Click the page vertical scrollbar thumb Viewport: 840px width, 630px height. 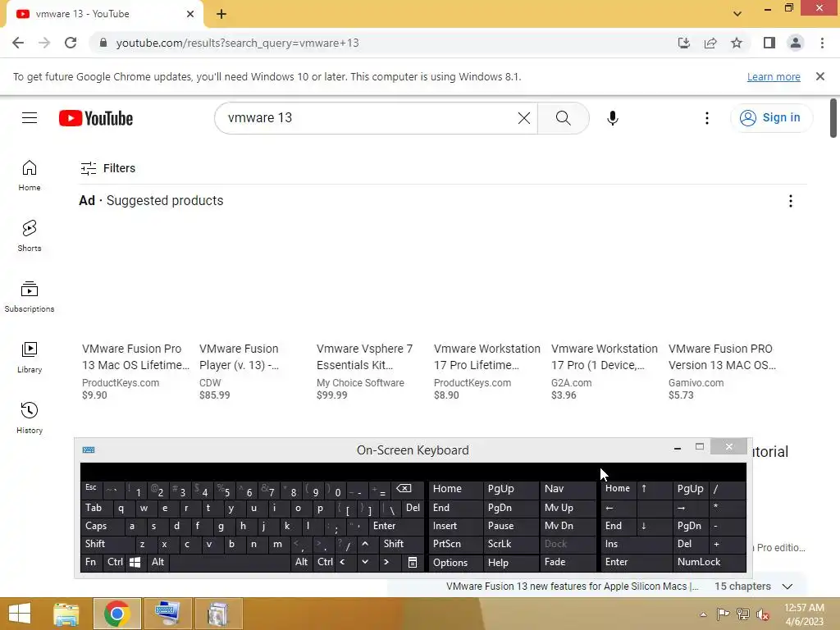pyautogui.click(x=833, y=118)
